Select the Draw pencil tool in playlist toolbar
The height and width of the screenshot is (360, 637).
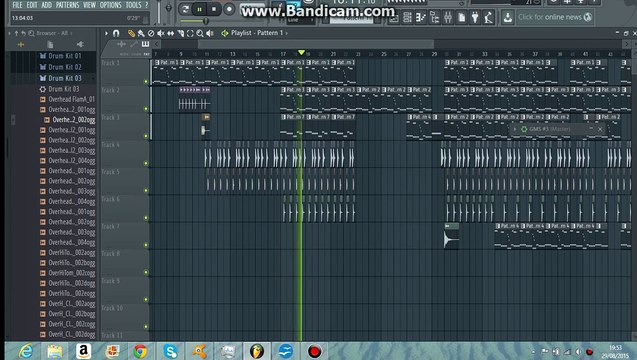(x=131, y=33)
